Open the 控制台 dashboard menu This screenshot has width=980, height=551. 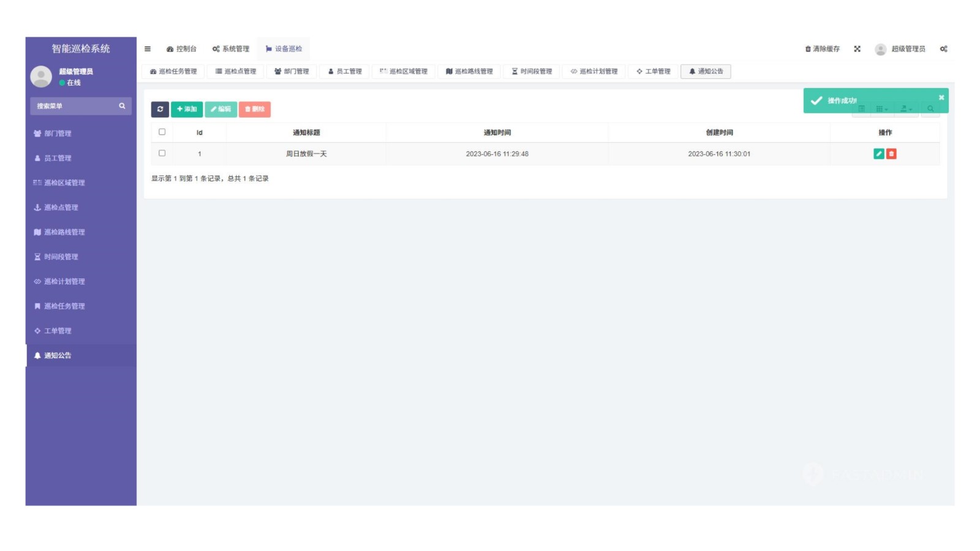click(181, 49)
